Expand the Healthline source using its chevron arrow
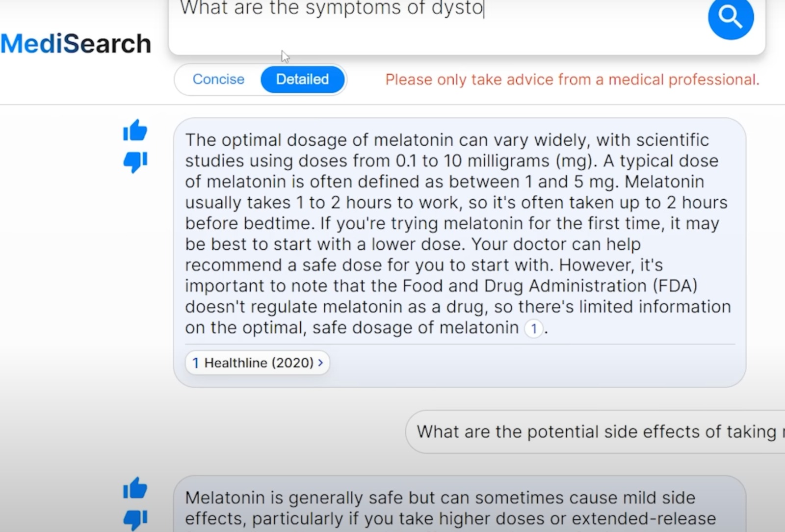 point(320,363)
